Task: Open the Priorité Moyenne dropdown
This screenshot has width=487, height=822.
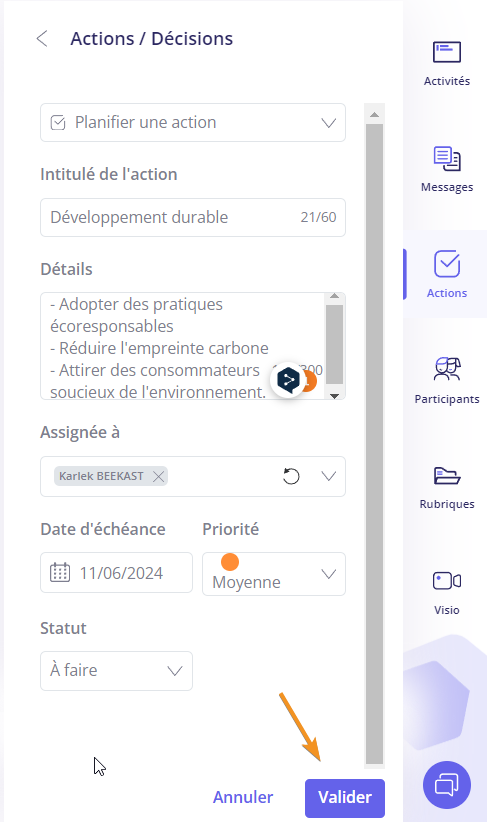Action: click(274, 574)
